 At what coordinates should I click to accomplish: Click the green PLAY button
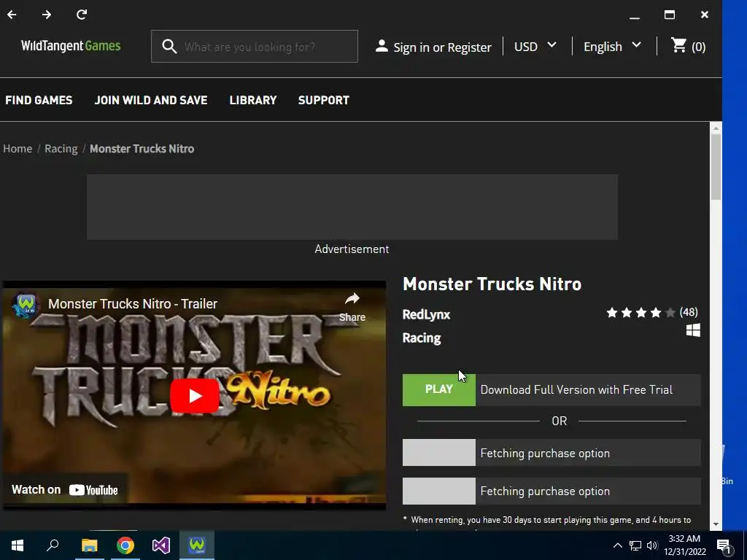click(438, 390)
